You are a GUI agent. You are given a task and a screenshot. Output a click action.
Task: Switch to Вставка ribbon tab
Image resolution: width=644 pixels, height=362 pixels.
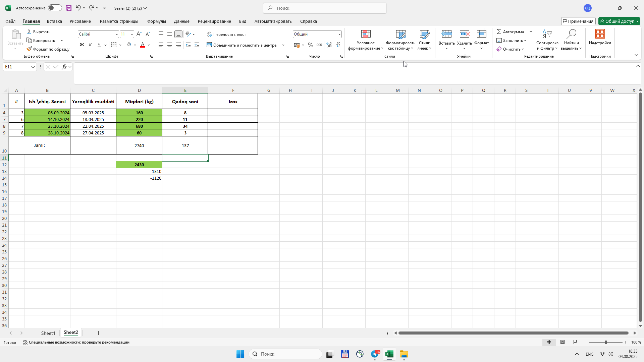pyautogui.click(x=54, y=21)
